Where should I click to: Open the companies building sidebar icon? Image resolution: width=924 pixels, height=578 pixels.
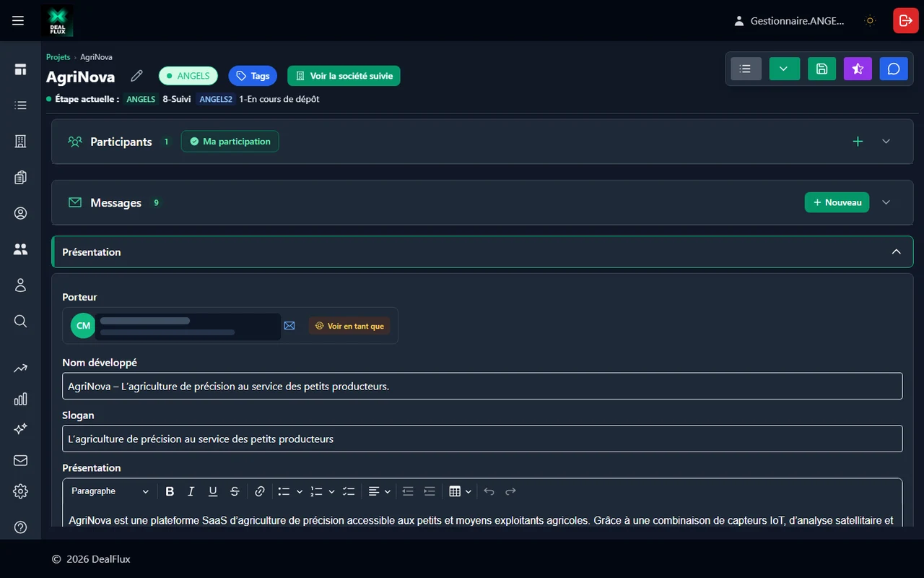(20, 142)
